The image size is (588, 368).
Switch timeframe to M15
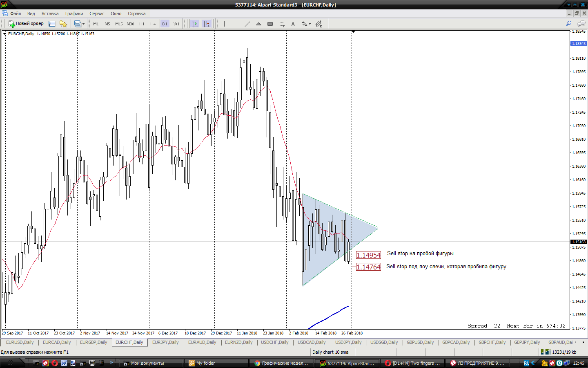point(119,24)
